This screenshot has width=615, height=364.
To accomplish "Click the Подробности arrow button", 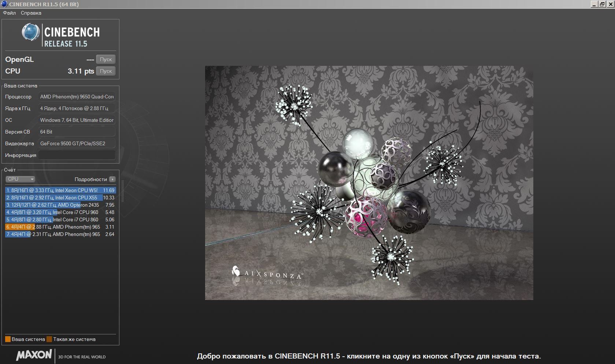I will coord(112,179).
